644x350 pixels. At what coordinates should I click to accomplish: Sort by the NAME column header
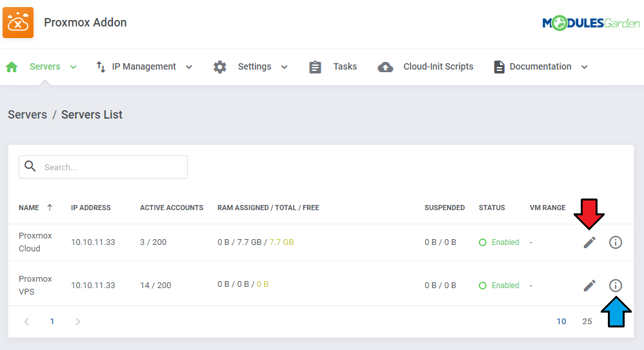coord(29,208)
